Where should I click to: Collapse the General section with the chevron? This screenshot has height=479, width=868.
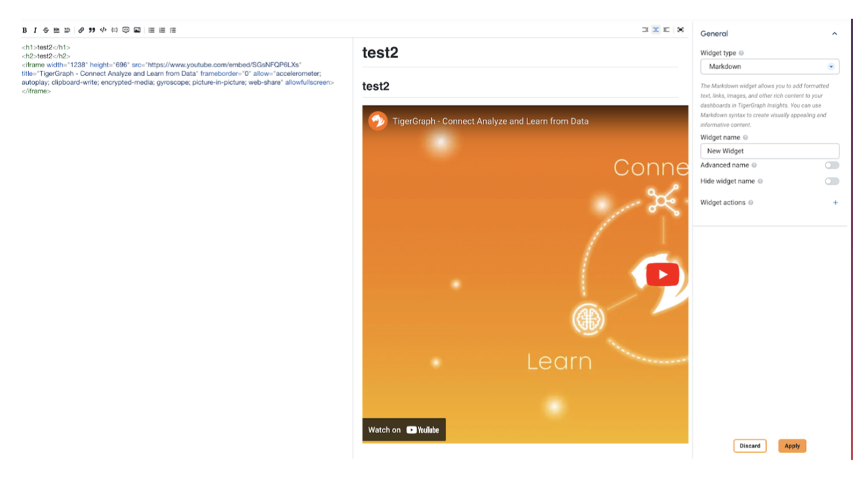pos(835,34)
